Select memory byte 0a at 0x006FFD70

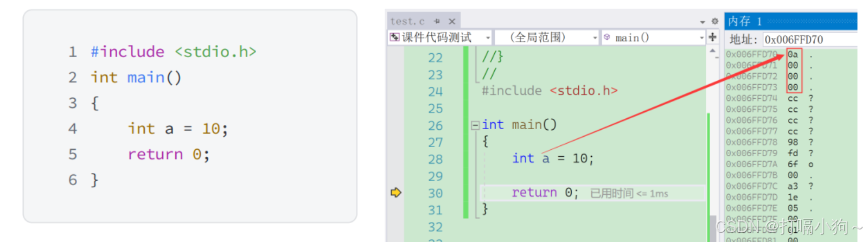[793, 54]
